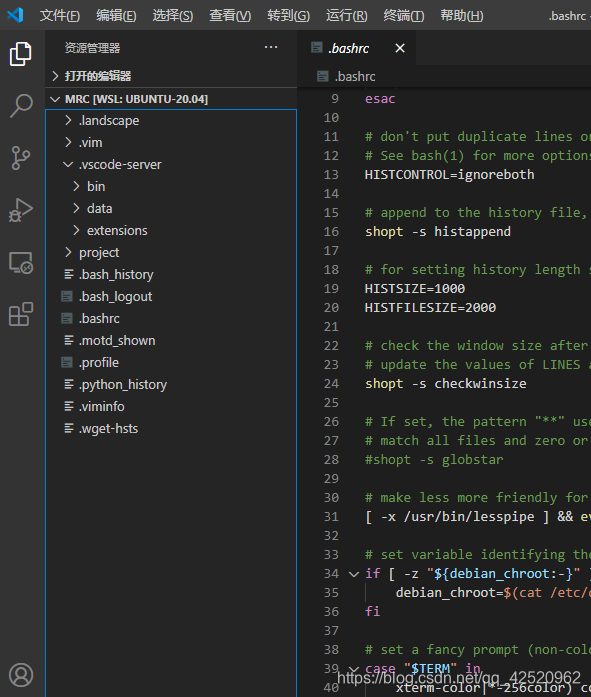
Task: Fold the if block at line 34
Action: [354, 574]
